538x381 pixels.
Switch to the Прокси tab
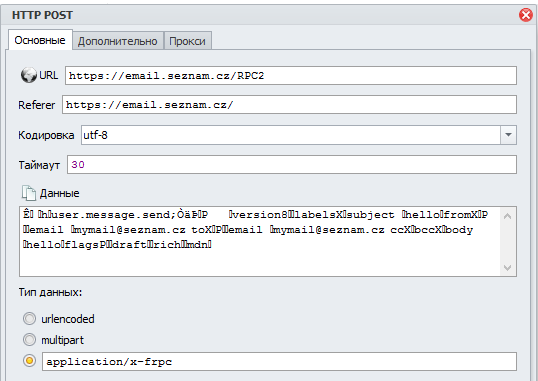coord(187,41)
